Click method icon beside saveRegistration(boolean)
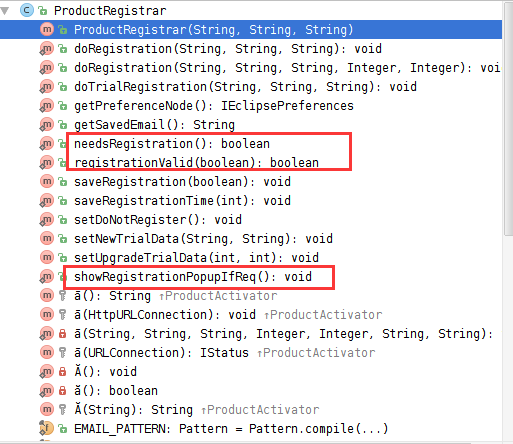 tap(47, 182)
